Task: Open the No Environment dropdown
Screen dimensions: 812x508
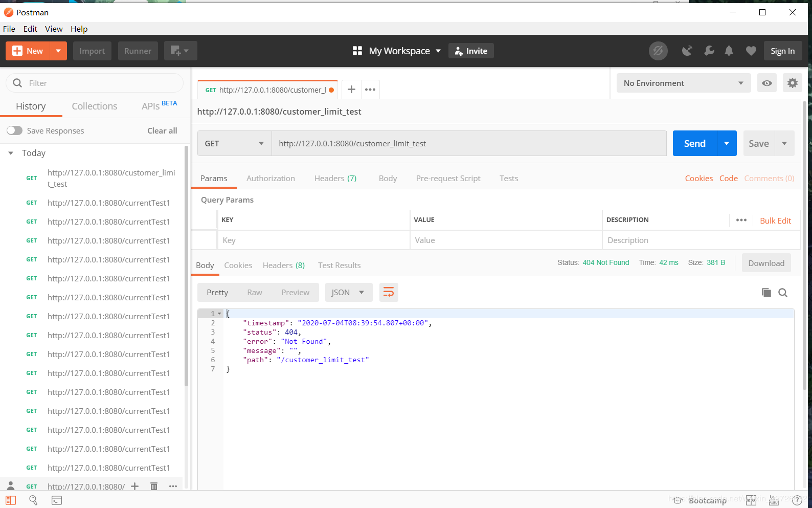Action: click(x=683, y=83)
